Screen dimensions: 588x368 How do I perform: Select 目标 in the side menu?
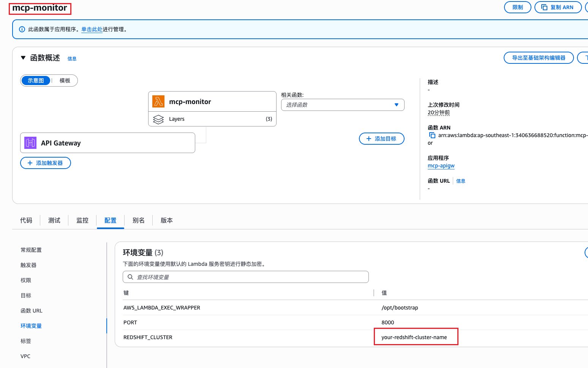point(26,295)
